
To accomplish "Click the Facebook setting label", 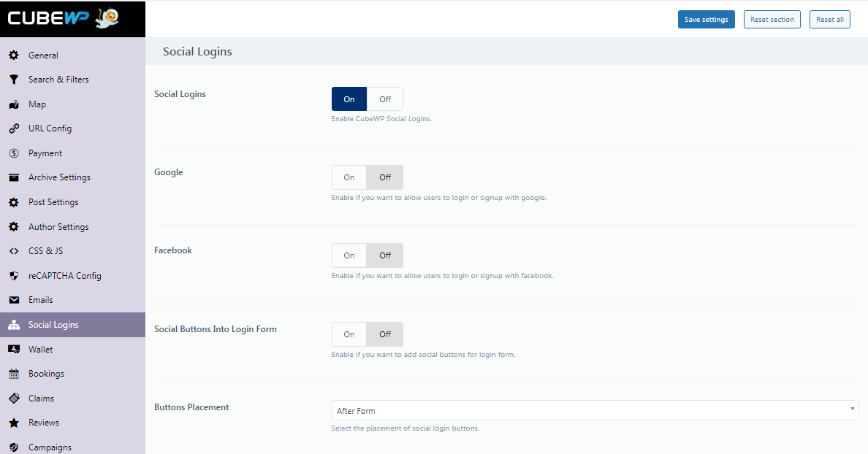I will pos(172,250).
